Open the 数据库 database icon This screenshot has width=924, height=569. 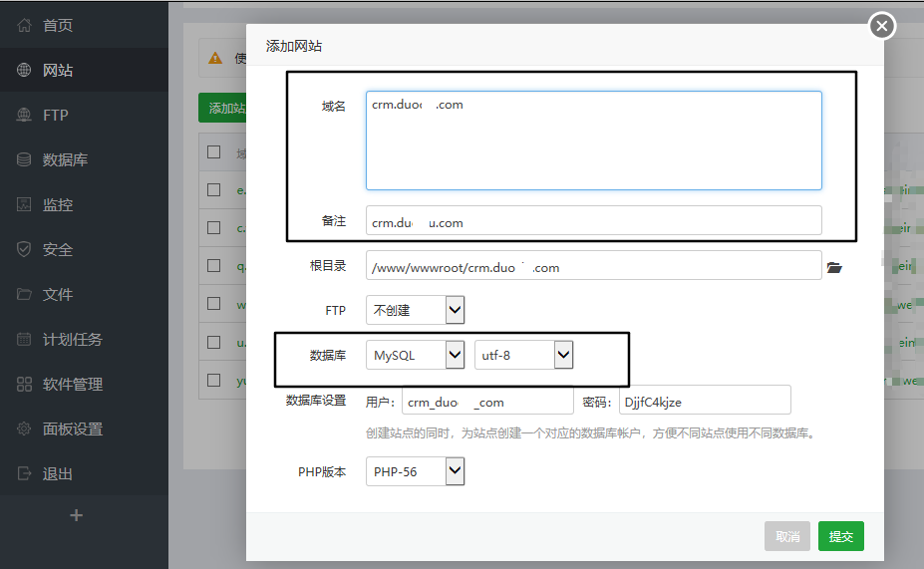point(24,159)
